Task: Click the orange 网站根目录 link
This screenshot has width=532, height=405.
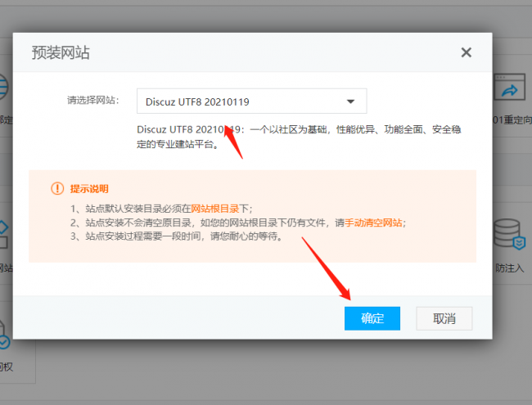Action: (x=215, y=209)
